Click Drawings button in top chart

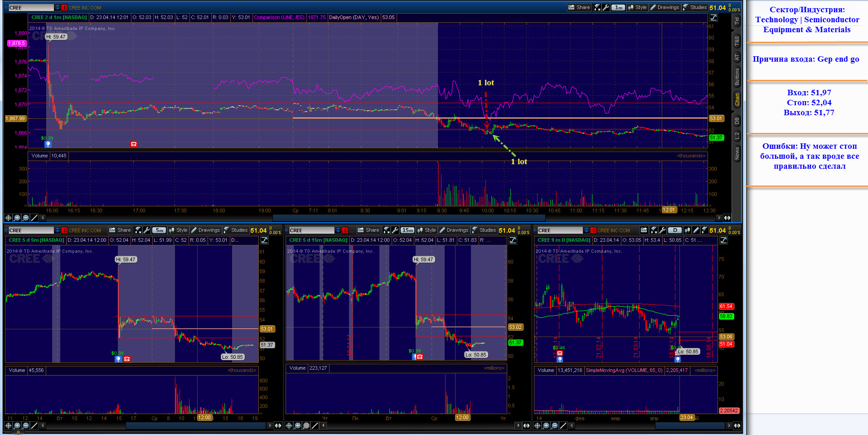click(664, 7)
